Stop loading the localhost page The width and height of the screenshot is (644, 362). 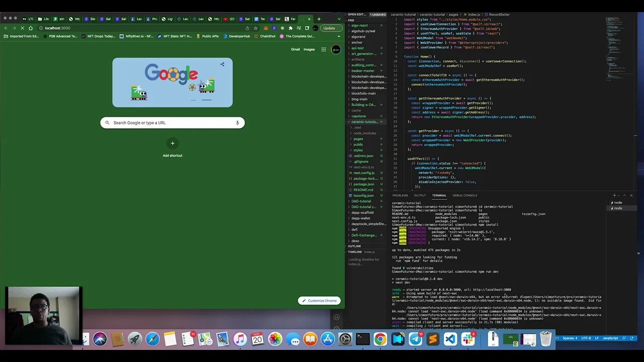point(22,28)
